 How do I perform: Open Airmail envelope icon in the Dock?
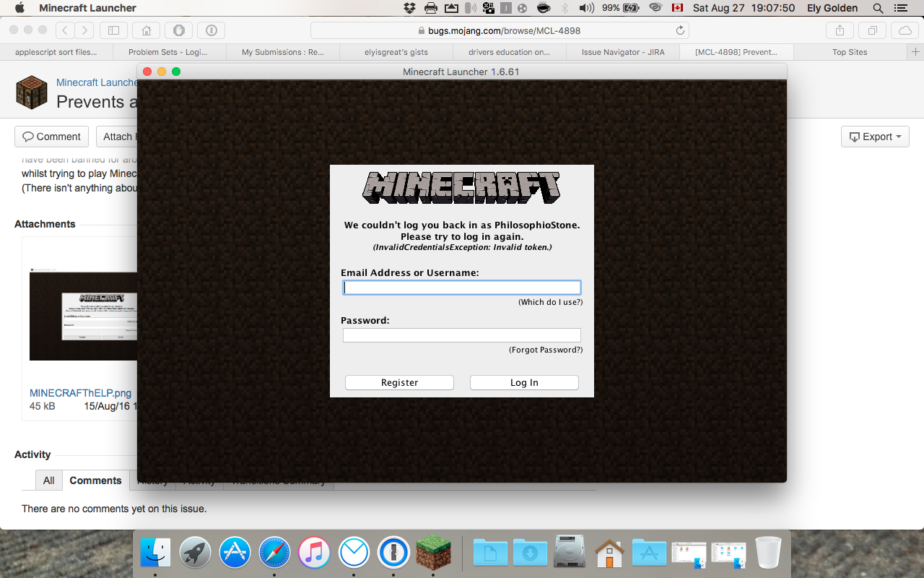[354, 553]
